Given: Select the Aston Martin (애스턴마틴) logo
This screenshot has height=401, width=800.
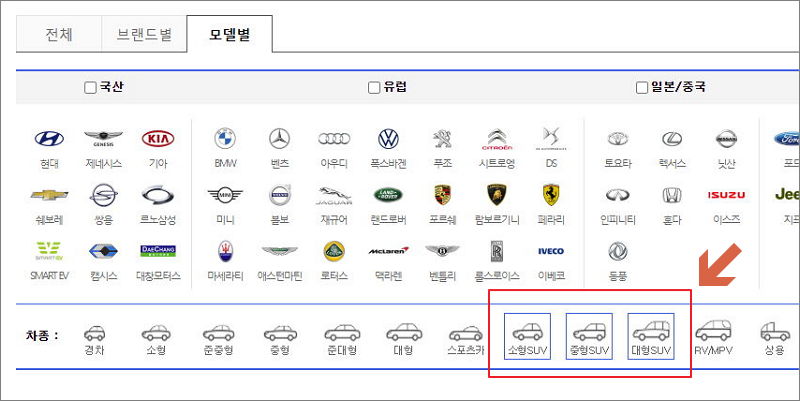Looking at the screenshot, I should 280,251.
